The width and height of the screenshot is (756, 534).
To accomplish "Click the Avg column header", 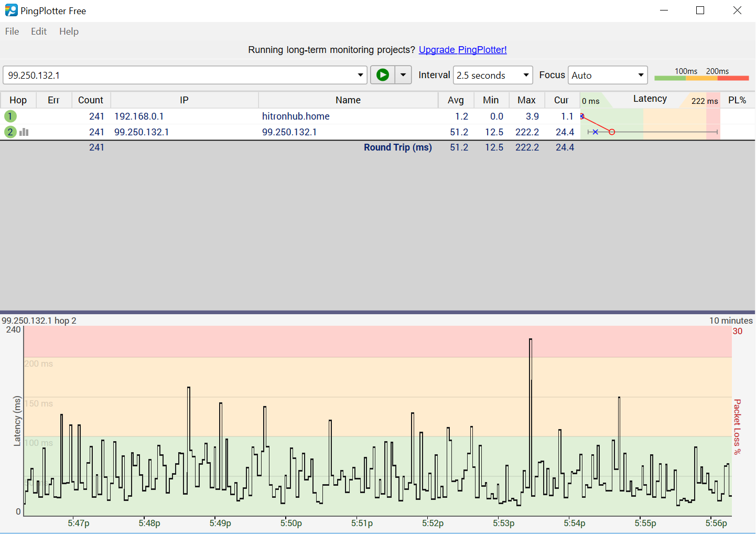I will pos(456,100).
